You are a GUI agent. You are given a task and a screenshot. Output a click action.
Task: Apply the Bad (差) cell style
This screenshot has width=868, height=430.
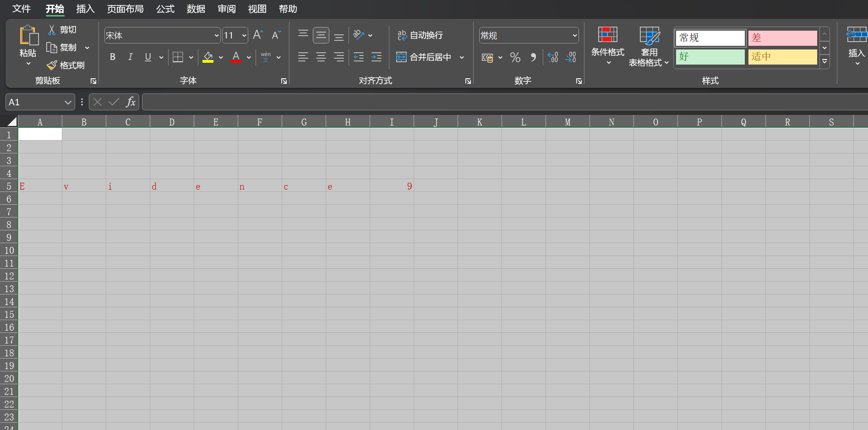click(783, 38)
